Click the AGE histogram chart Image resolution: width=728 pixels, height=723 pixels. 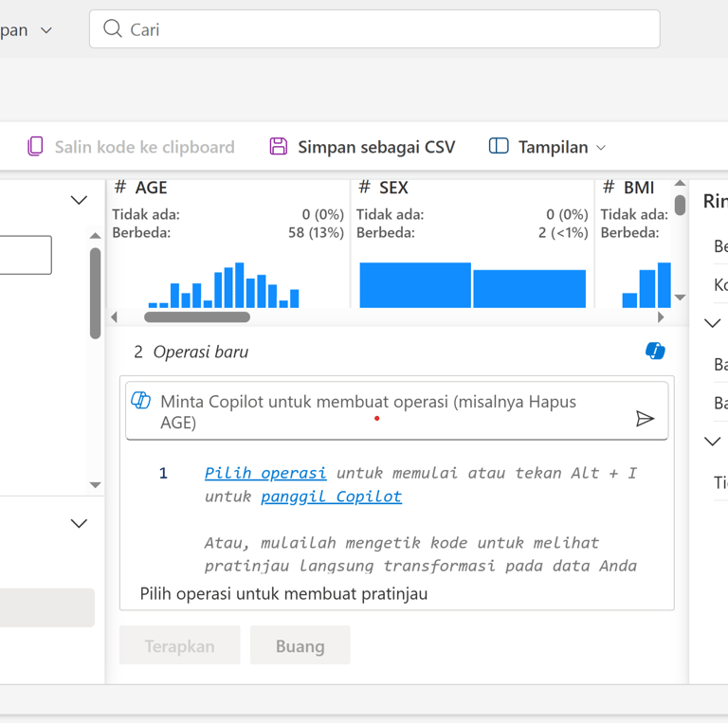224,285
